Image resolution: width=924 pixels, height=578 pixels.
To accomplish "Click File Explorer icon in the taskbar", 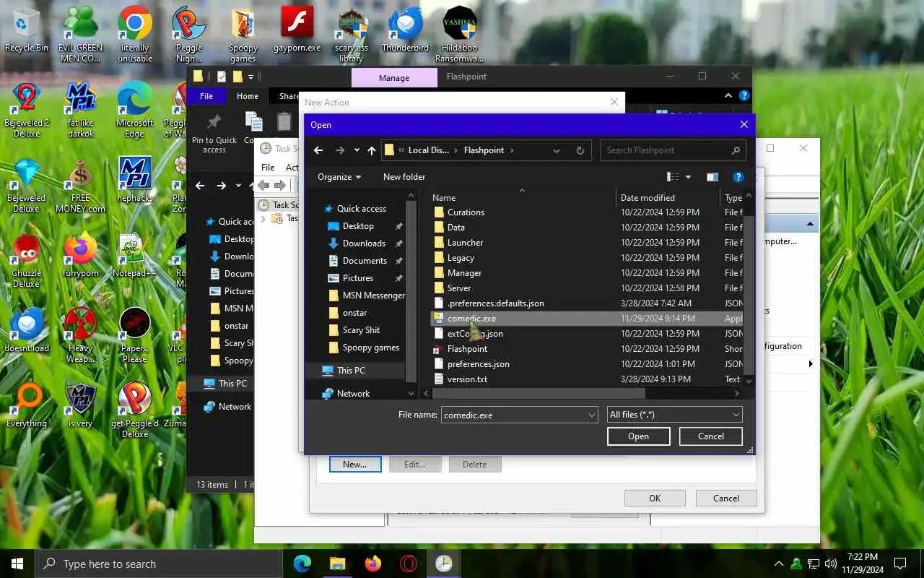I will [338, 564].
